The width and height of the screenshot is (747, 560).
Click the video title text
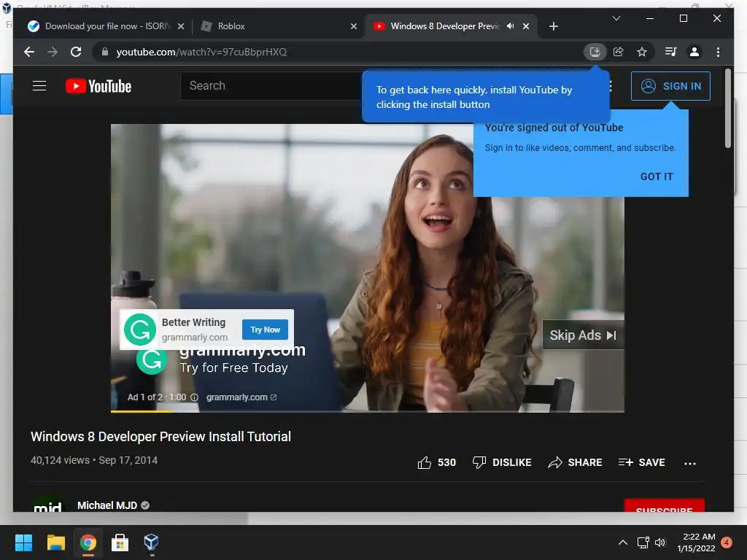[x=160, y=436]
